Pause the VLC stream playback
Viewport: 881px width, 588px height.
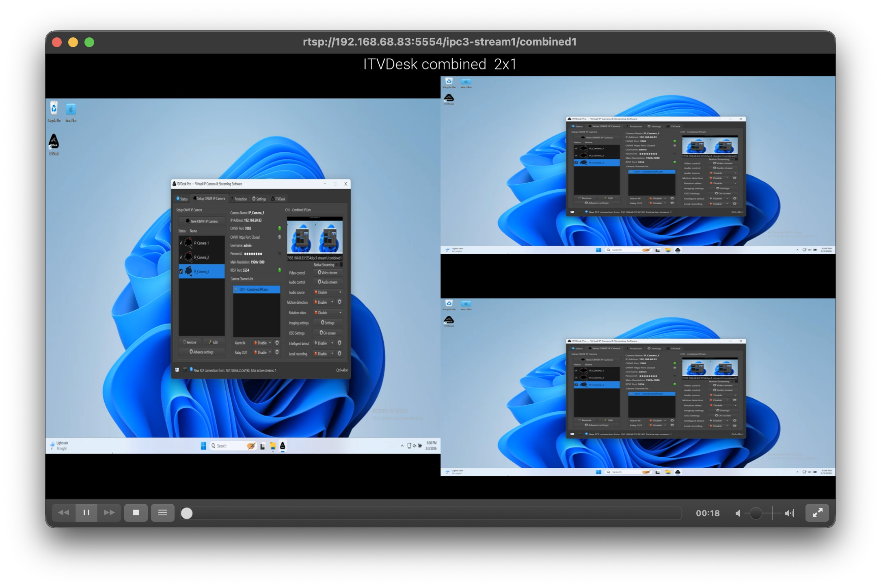86,512
